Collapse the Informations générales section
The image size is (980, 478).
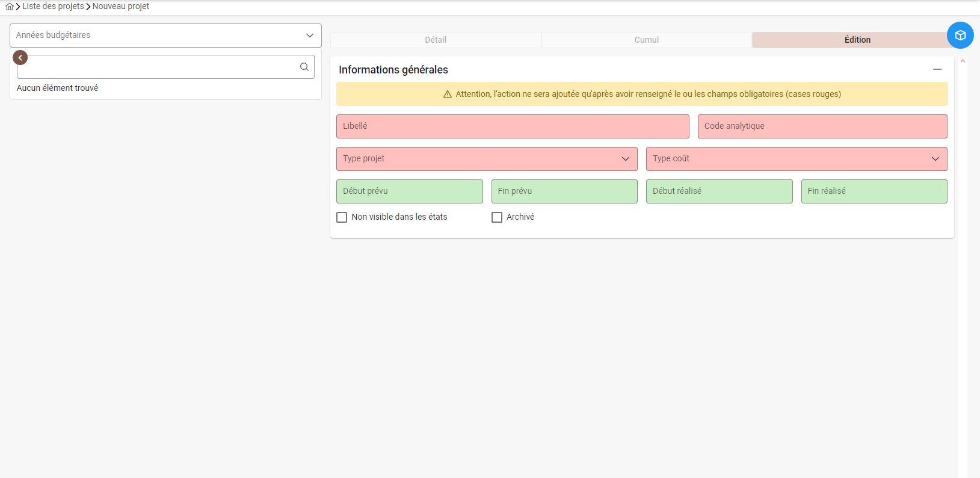click(937, 70)
